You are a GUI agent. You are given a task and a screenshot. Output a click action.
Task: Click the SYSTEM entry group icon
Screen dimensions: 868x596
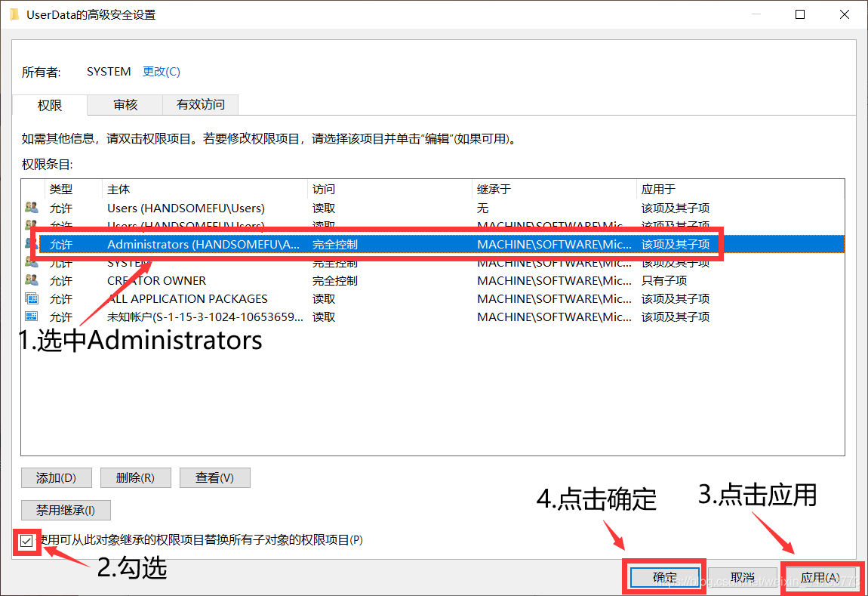point(32,262)
